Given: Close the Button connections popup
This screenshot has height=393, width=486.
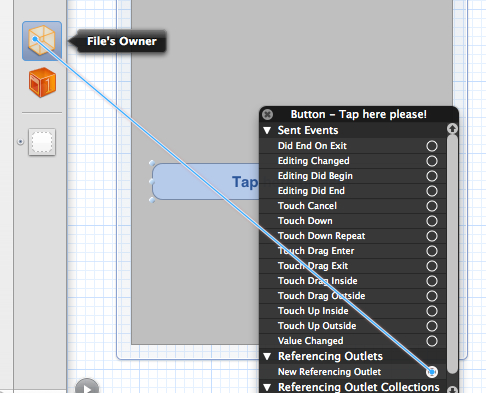Looking at the screenshot, I should (x=267, y=114).
